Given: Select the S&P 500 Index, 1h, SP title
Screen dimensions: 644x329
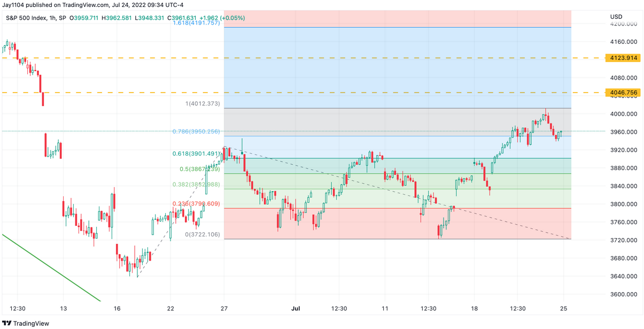Looking at the screenshot, I should click(x=36, y=18).
